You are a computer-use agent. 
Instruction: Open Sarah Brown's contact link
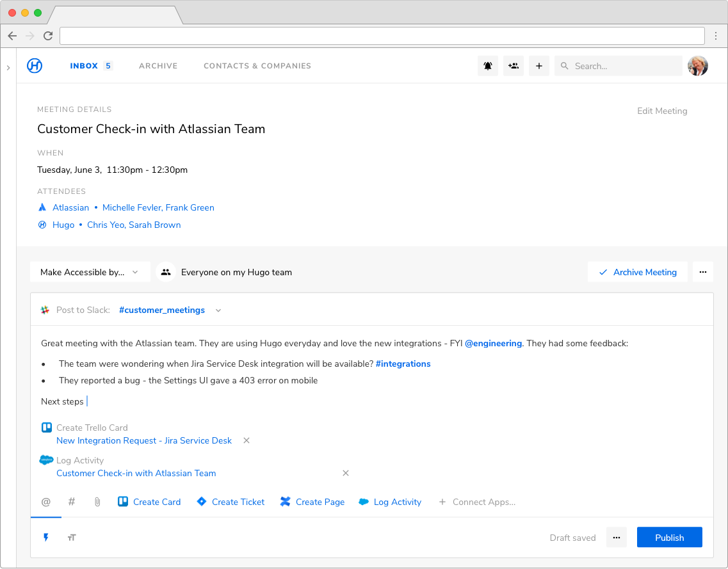[x=154, y=225]
